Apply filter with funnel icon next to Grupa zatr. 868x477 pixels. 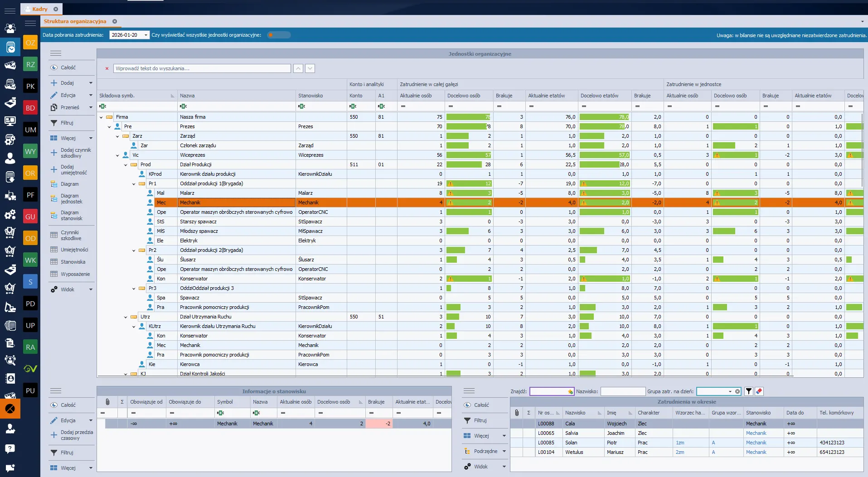click(749, 391)
